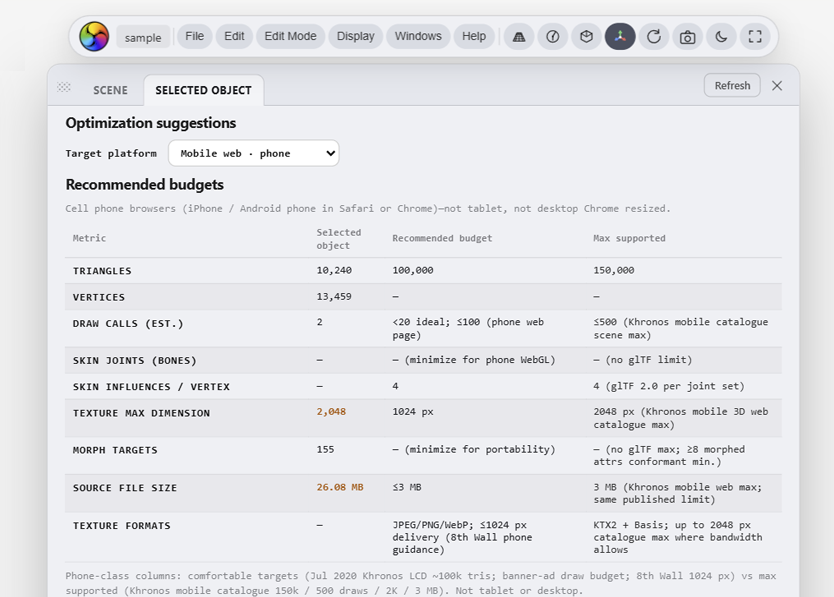Switch to the SCENE tab
Screen dimensions: 834x597
pos(110,90)
